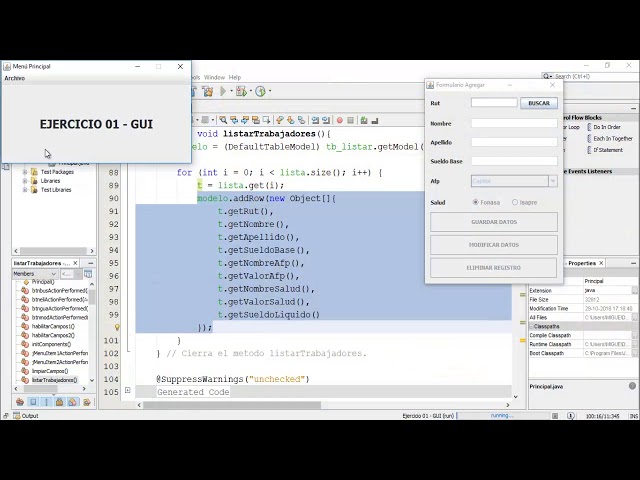Click Shift Line Left editor icon
The width and height of the screenshot is (640, 480).
[316, 120]
